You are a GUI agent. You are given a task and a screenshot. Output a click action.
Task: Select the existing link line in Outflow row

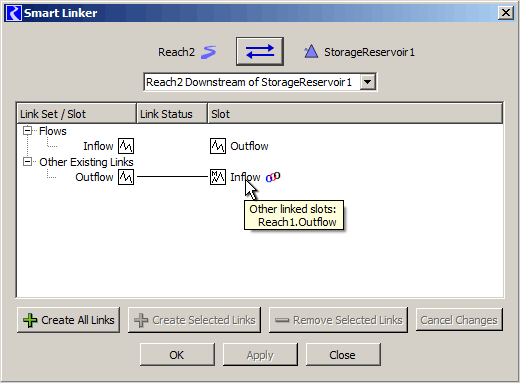coord(172,177)
